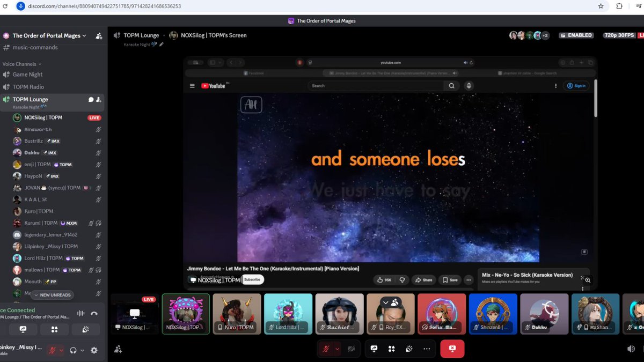The height and width of the screenshot is (362, 644).
Task: Click the browser bookmark star icon
Action: click(601, 6)
